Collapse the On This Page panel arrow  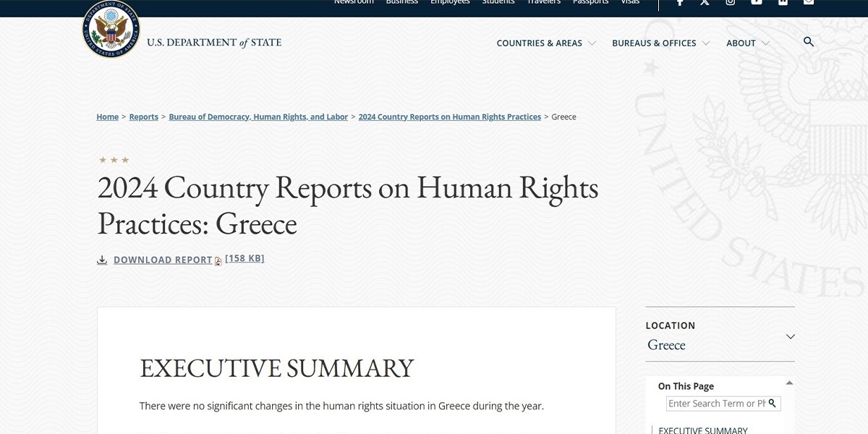[789, 383]
